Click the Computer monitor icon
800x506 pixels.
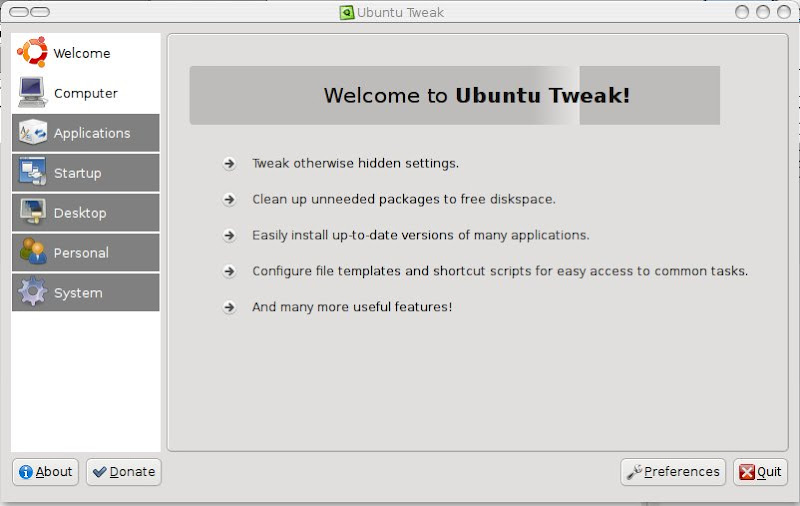pyautogui.click(x=32, y=92)
